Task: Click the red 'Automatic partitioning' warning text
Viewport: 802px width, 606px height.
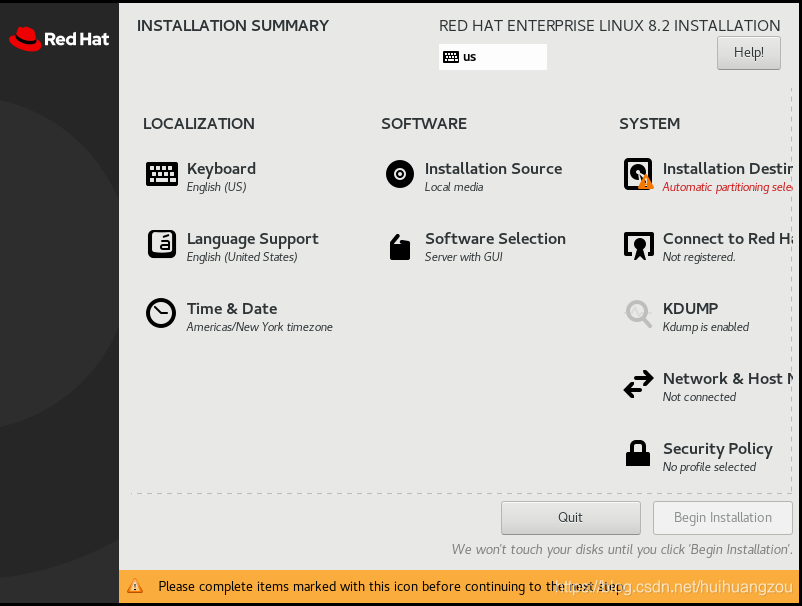Action: point(727,187)
